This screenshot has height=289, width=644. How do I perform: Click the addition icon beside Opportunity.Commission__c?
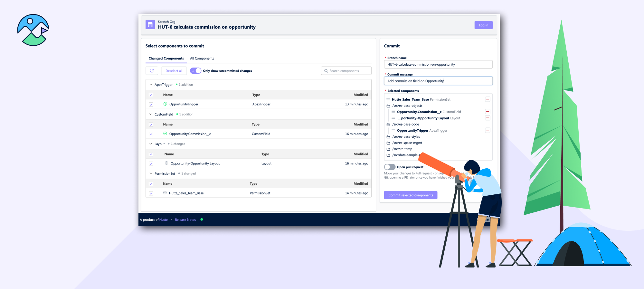165,134
